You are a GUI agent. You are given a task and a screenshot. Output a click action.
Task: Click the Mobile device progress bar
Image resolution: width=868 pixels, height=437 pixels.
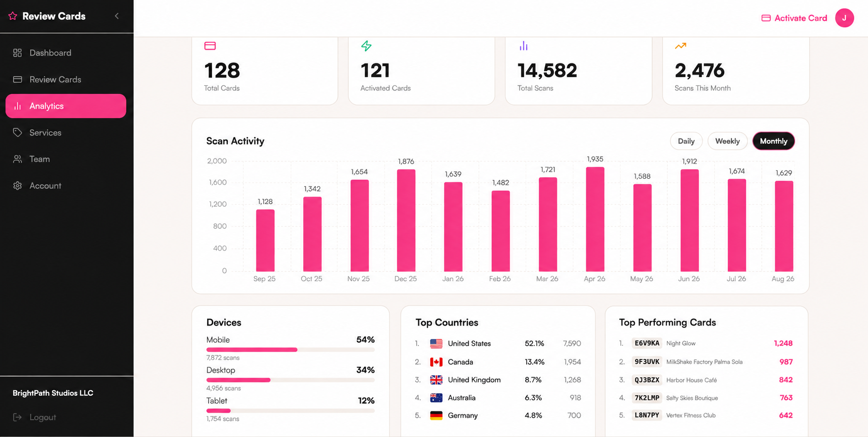[290, 350]
